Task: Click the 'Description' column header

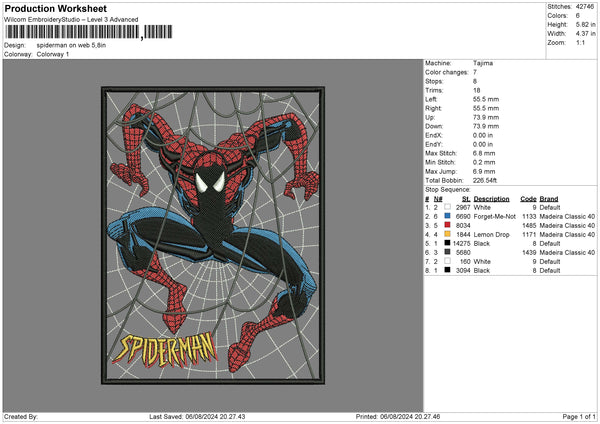Action: (x=491, y=199)
